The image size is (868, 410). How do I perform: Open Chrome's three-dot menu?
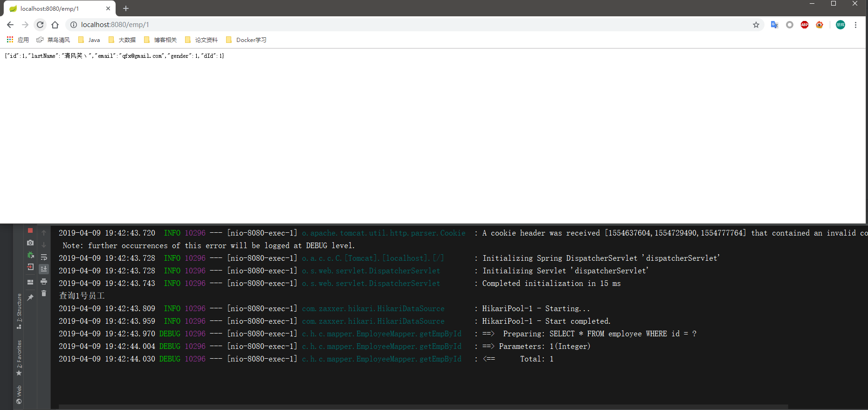click(x=855, y=25)
